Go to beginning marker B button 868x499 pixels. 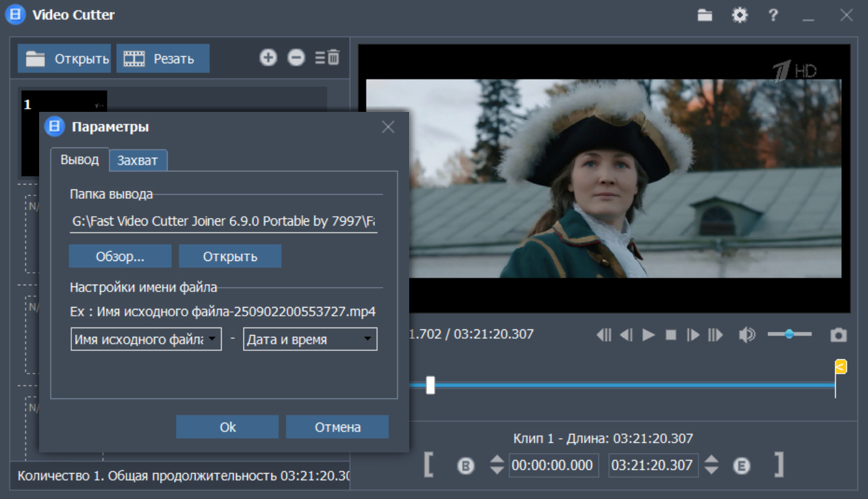click(466, 465)
